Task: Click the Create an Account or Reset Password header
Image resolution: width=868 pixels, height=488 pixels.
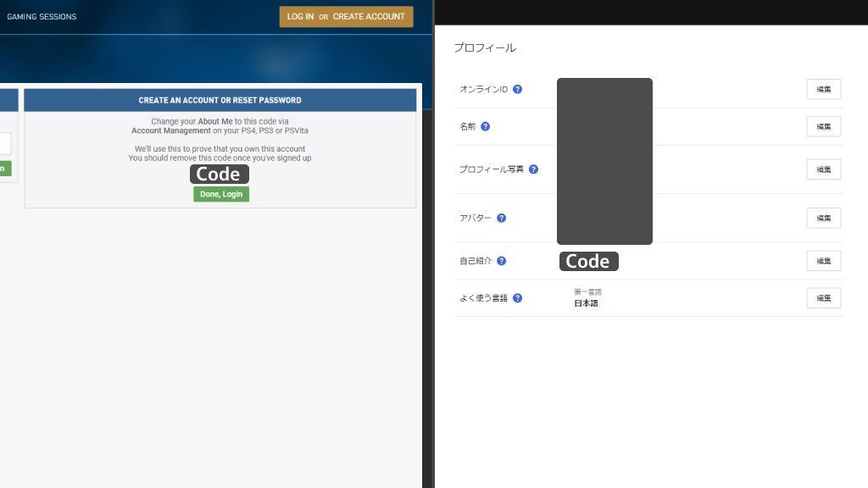Action: (220, 100)
